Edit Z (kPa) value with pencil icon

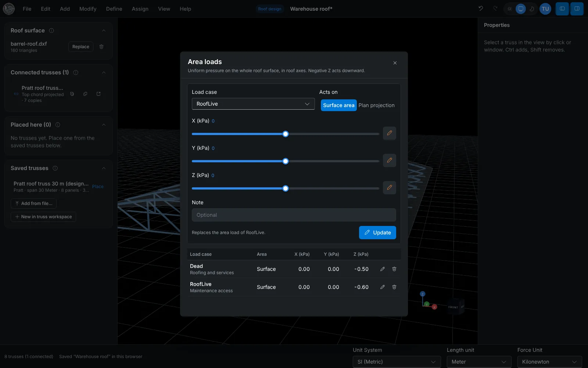point(390,188)
